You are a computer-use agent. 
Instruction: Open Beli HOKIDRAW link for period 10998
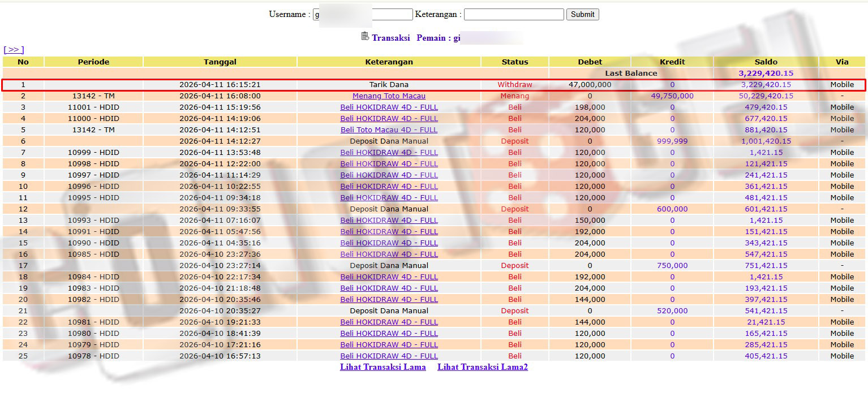(389, 164)
